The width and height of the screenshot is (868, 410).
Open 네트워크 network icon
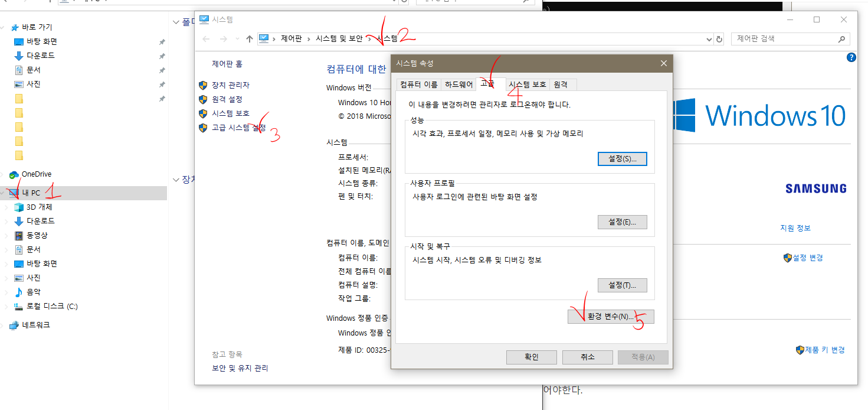coord(14,325)
